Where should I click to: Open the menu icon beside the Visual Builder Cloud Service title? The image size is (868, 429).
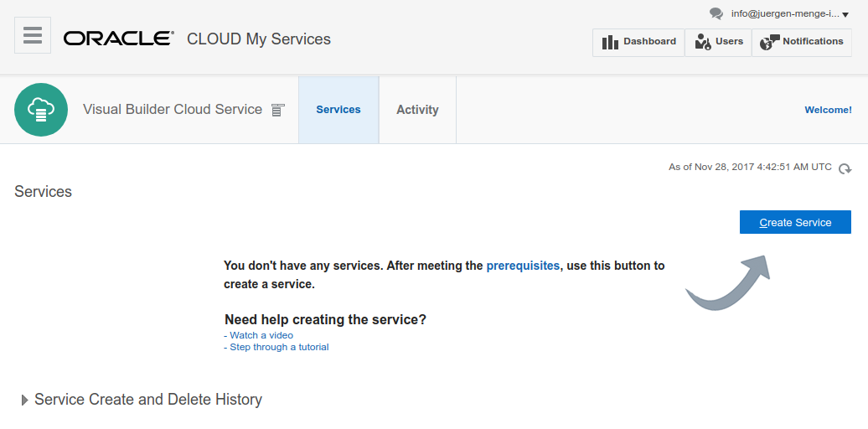[x=278, y=110]
